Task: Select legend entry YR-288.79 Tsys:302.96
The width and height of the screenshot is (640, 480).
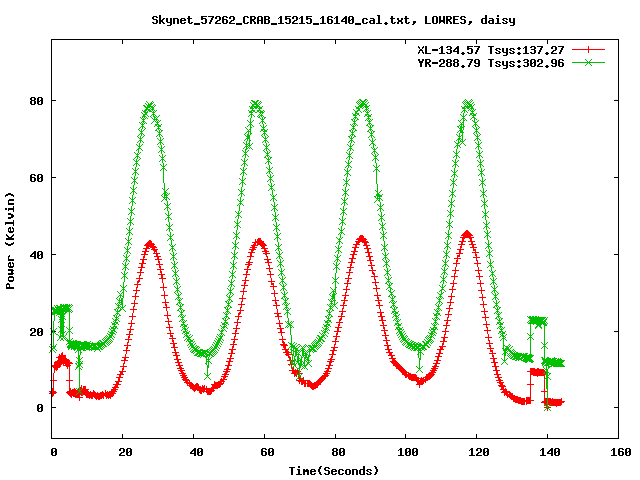Action: click(x=491, y=63)
